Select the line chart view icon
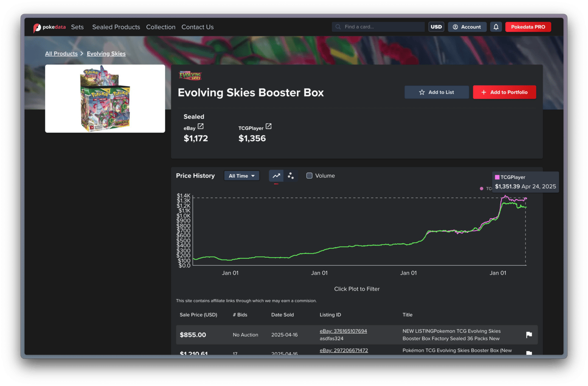 [276, 176]
